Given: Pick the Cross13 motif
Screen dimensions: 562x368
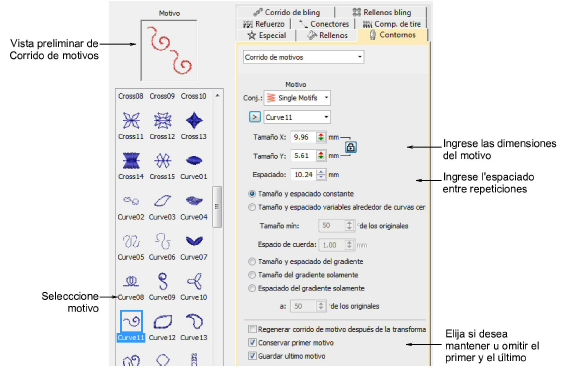Looking at the screenshot, I should tap(194, 121).
